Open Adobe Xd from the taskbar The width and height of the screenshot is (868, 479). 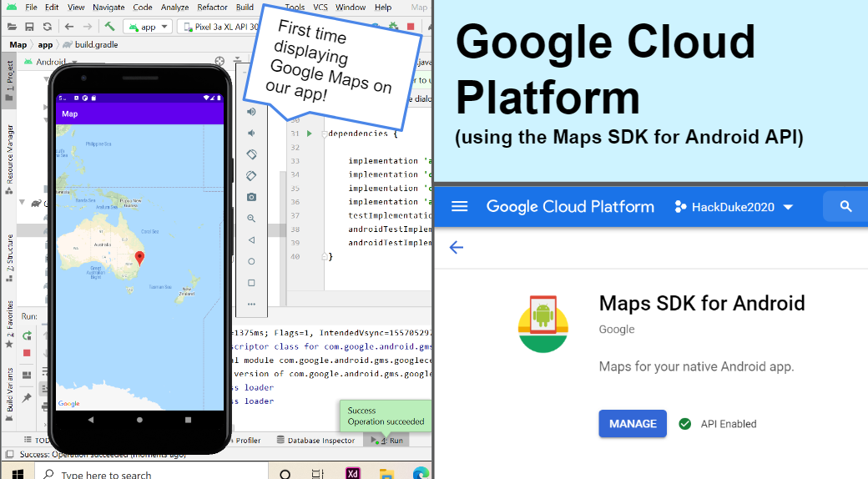tap(352, 473)
